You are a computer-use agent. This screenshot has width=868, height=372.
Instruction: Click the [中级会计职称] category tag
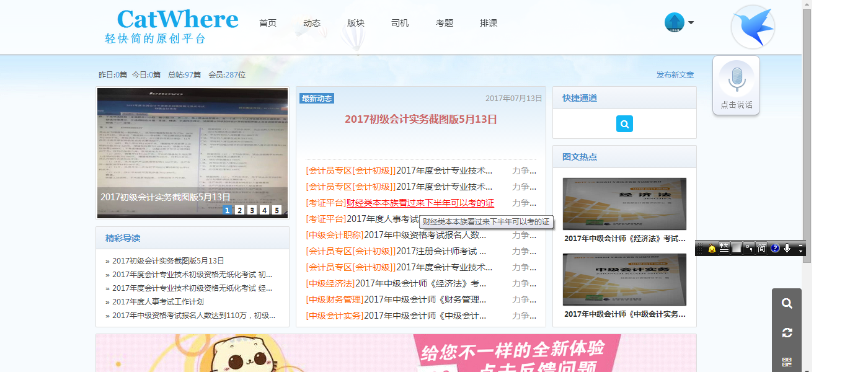coord(335,235)
